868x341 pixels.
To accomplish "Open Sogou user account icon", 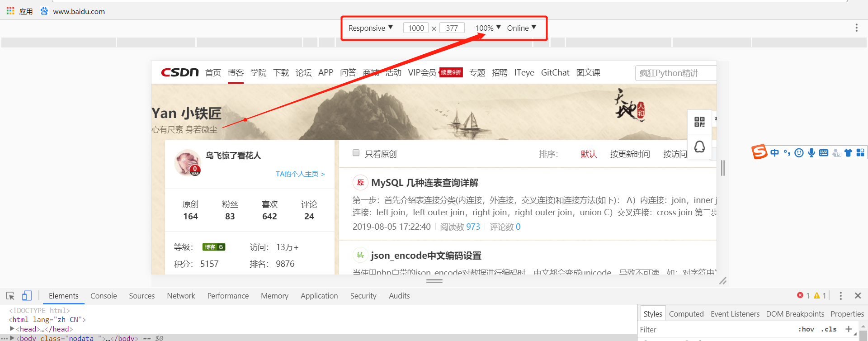I will tap(837, 153).
